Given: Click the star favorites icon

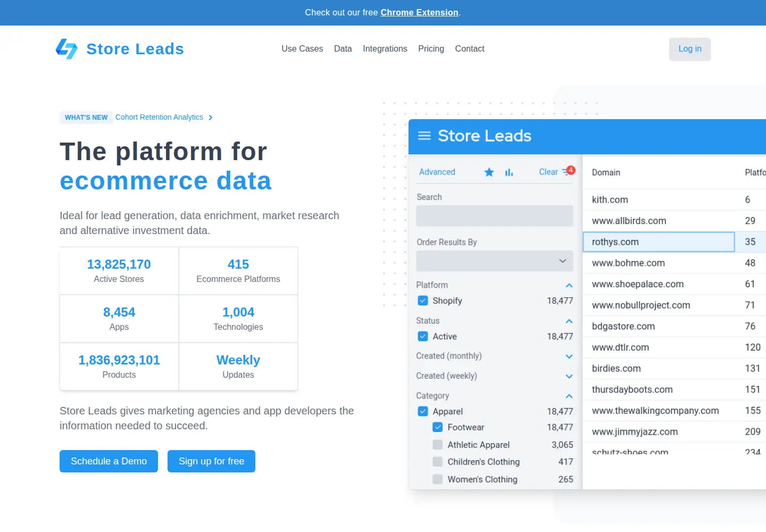Looking at the screenshot, I should (489, 172).
